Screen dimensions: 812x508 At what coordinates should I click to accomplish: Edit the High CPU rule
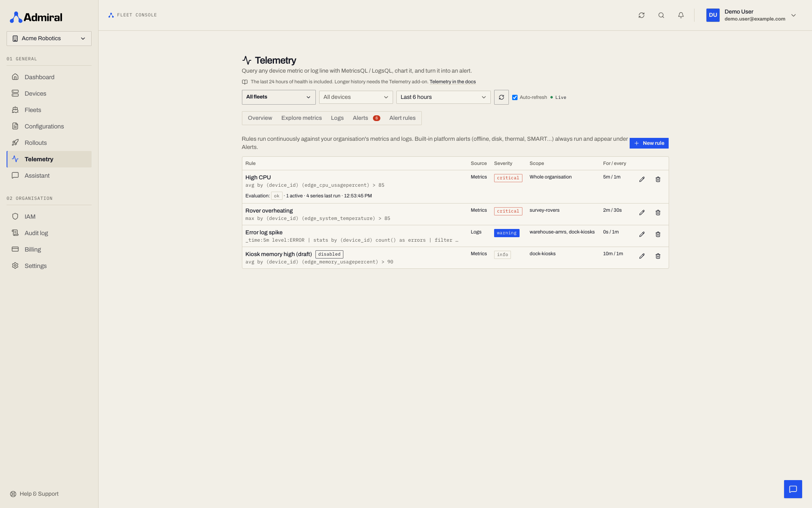pyautogui.click(x=642, y=179)
